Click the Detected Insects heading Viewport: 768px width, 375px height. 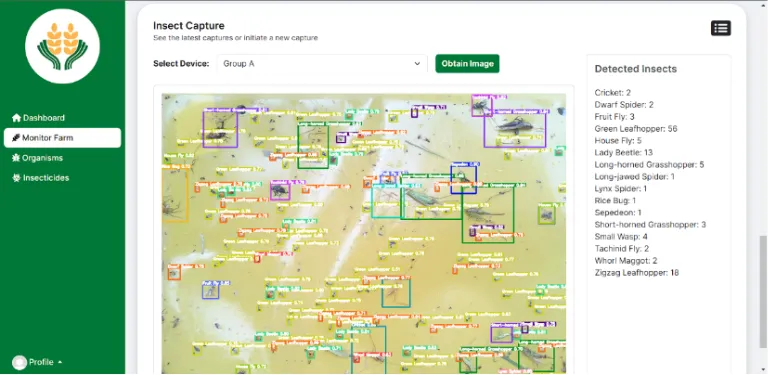(x=636, y=69)
